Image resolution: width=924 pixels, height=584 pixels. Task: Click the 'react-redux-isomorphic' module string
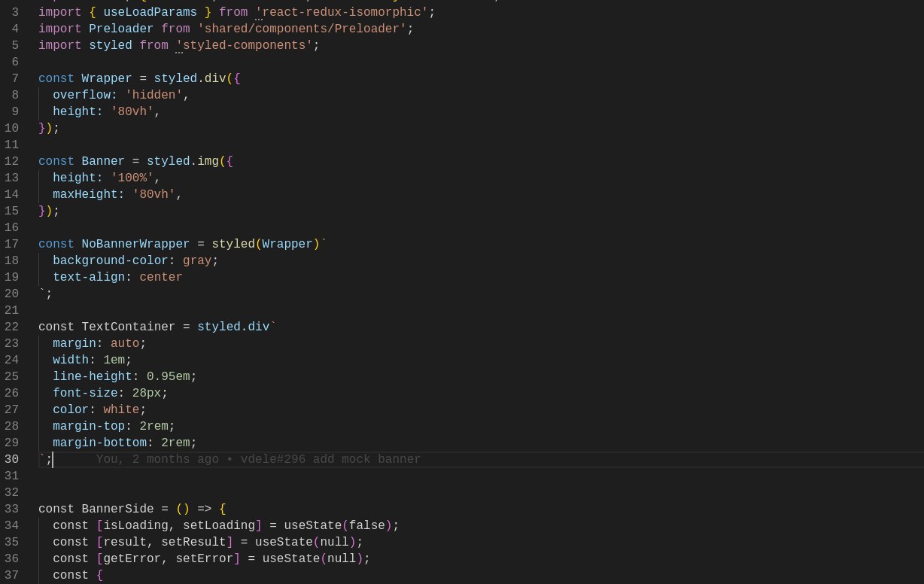(342, 12)
